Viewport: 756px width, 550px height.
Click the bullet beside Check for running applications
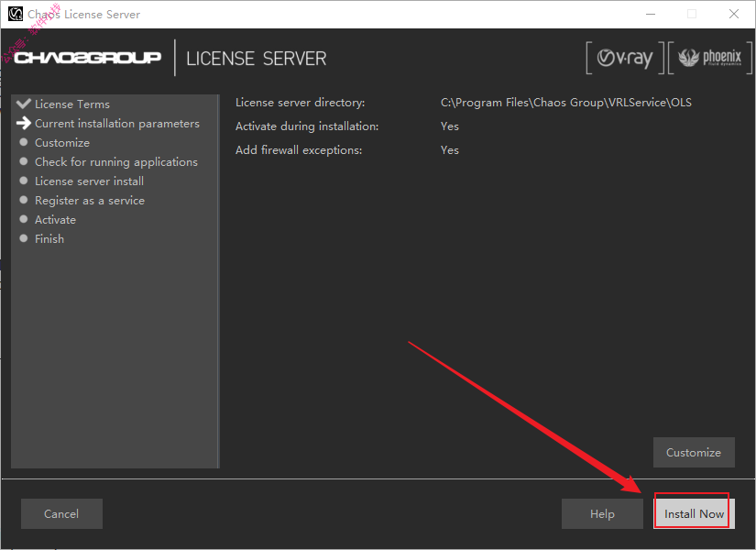point(23,161)
